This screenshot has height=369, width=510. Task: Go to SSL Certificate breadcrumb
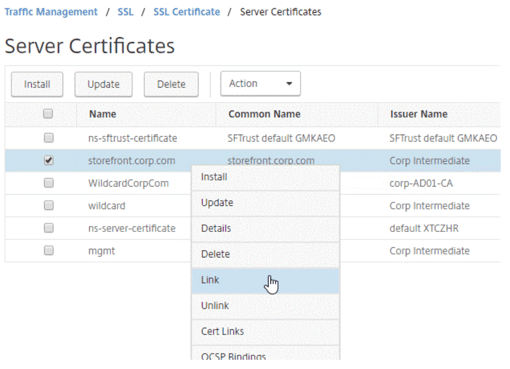187,12
